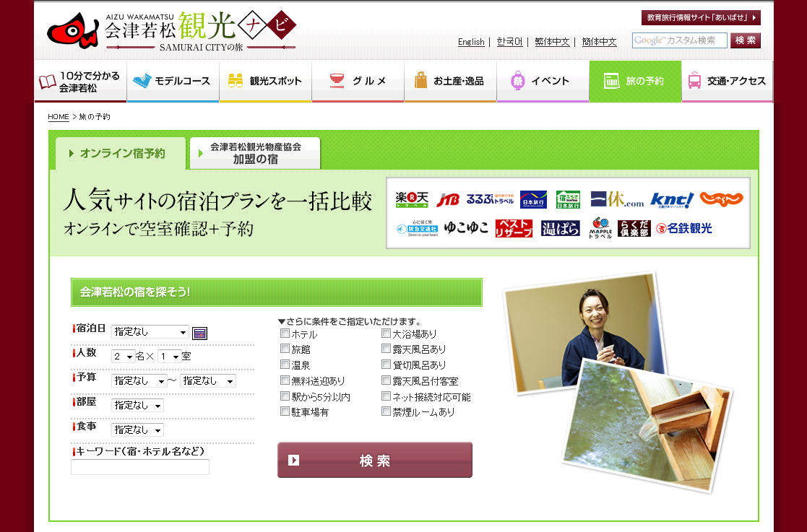Click the Rurubu Travel logo

[490, 199]
